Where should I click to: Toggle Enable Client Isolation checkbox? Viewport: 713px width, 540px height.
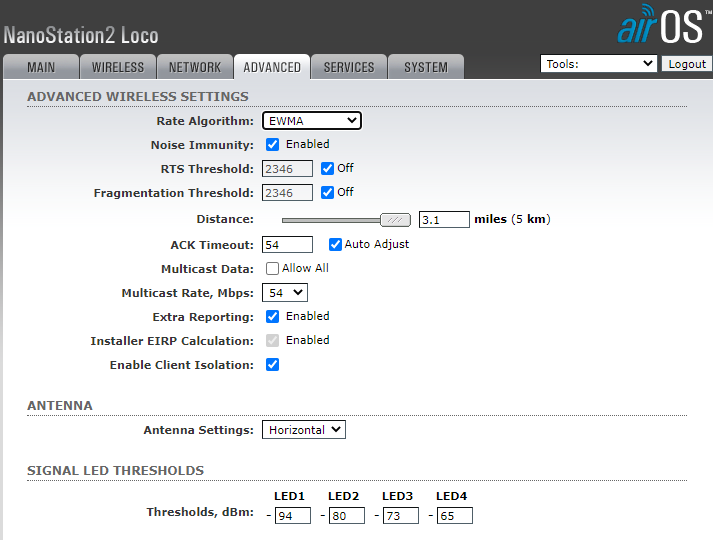click(x=272, y=365)
